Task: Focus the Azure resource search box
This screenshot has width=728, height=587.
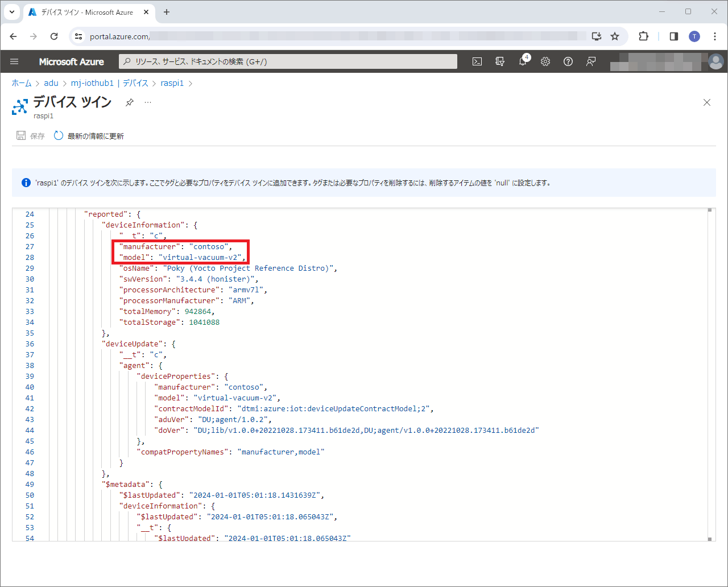Action: point(288,61)
